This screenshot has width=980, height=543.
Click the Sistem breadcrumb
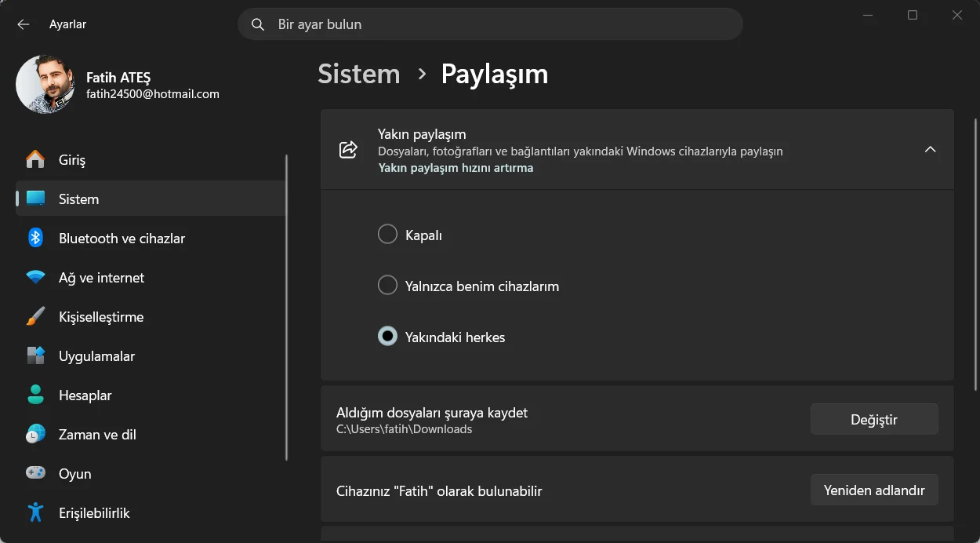tap(359, 74)
